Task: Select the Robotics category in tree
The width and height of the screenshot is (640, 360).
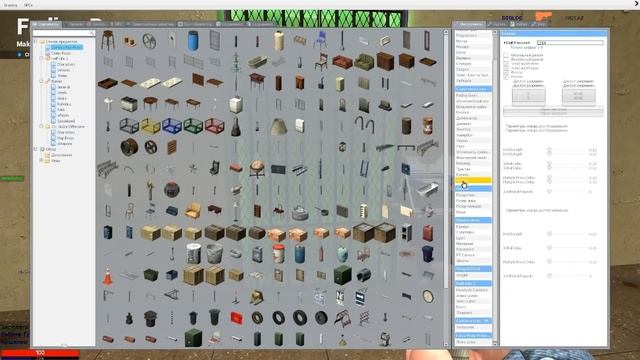Action: [64, 104]
